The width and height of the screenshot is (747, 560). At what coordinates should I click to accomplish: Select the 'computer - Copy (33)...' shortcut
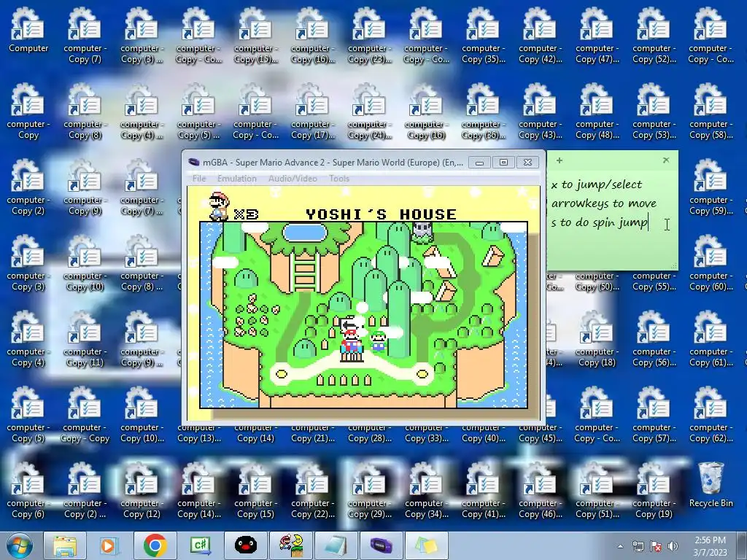point(426,433)
